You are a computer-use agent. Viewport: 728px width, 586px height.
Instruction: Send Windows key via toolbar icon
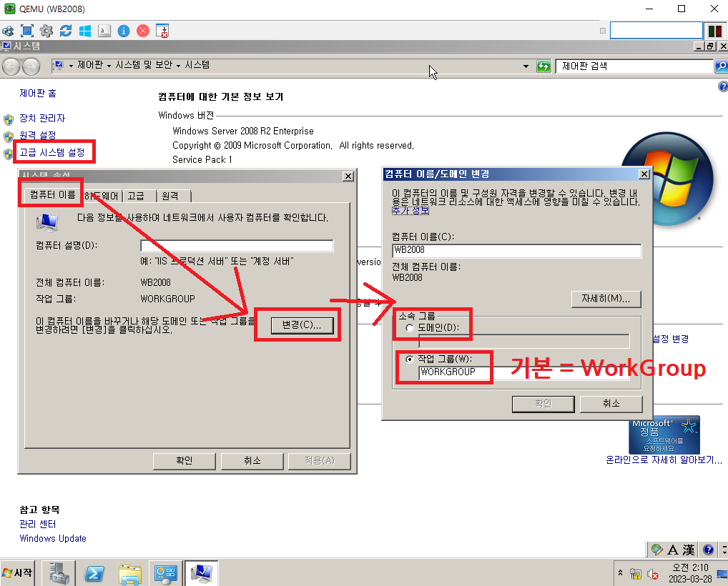pos(85,31)
